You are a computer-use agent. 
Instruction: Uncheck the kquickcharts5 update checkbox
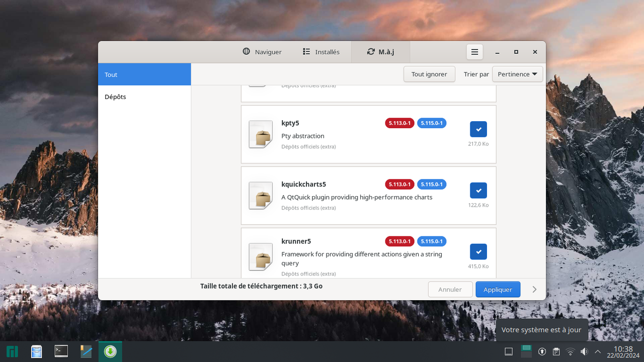(x=478, y=191)
